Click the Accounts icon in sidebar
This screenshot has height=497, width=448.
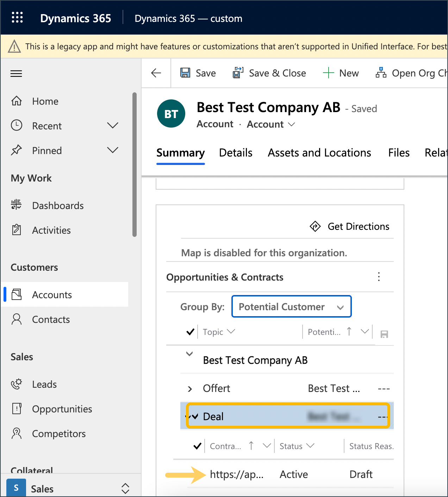pos(17,294)
